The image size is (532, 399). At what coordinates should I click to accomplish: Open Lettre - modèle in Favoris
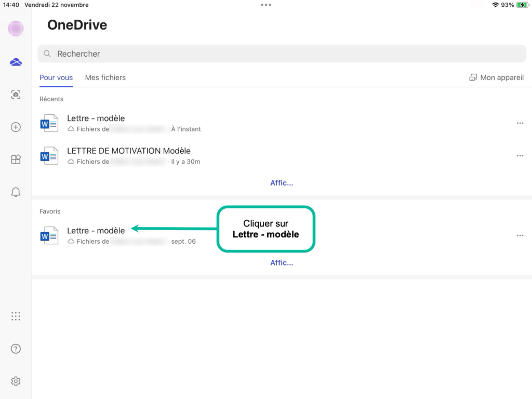96,231
